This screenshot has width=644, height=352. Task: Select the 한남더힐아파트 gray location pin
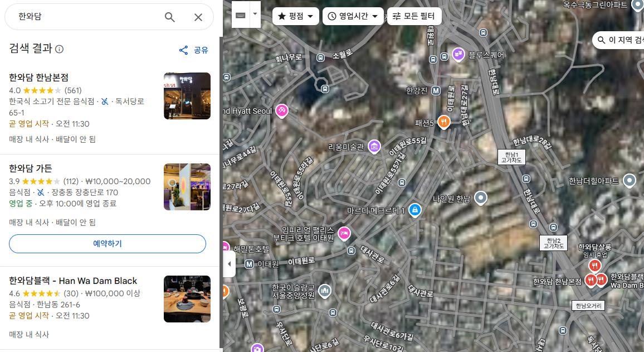[629, 180]
